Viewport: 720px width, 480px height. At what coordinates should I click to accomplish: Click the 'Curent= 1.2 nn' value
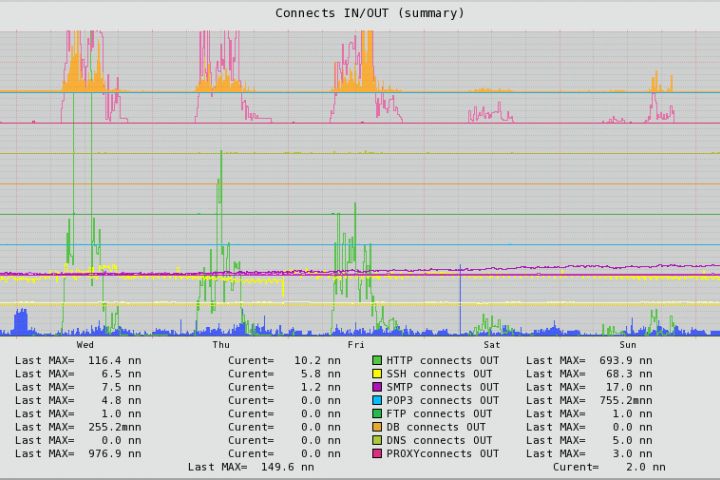click(284, 387)
